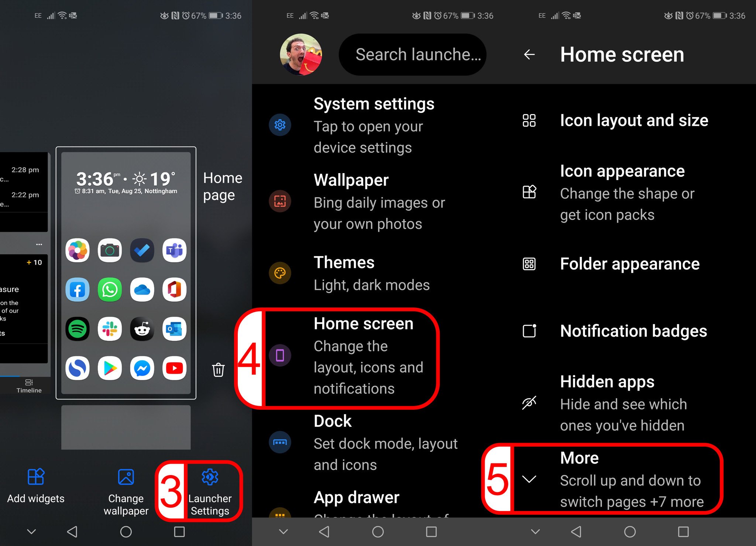Tap user profile photo avatar
Screen dimensions: 756x546
click(300, 55)
